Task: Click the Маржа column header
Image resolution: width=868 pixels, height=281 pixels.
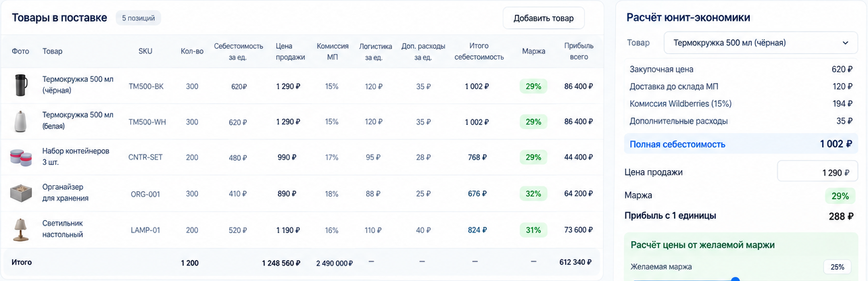Action: [533, 51]
